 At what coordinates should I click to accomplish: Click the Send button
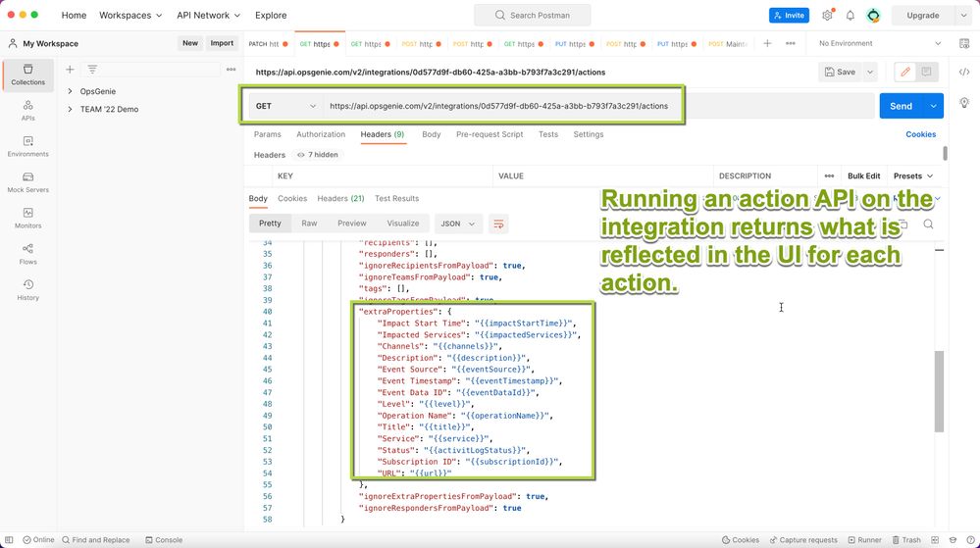pyautogui.click(x=902, y=106)
